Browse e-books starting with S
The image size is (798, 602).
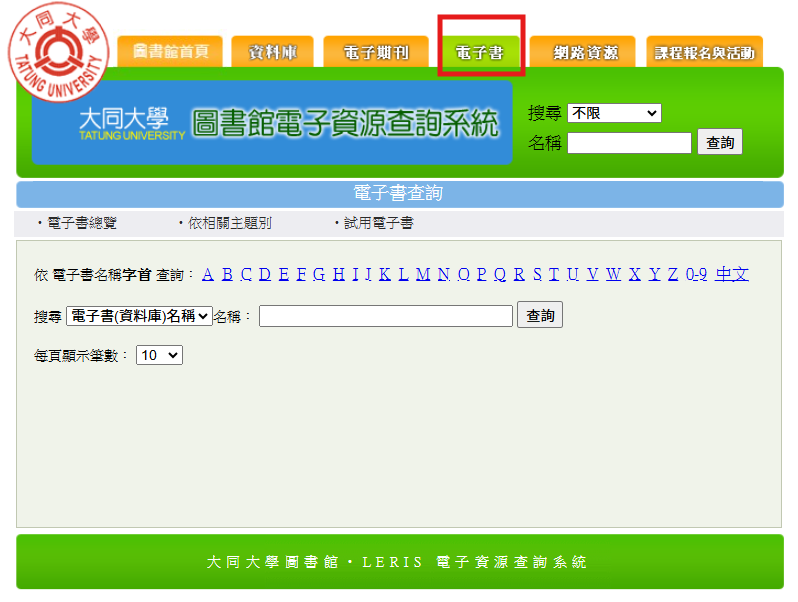coord(537,274)
